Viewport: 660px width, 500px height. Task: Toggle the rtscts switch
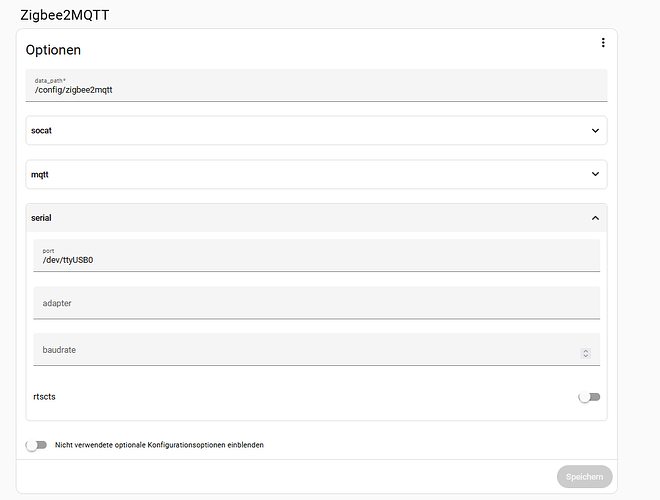pyautogui.click(x=589, y=397)
